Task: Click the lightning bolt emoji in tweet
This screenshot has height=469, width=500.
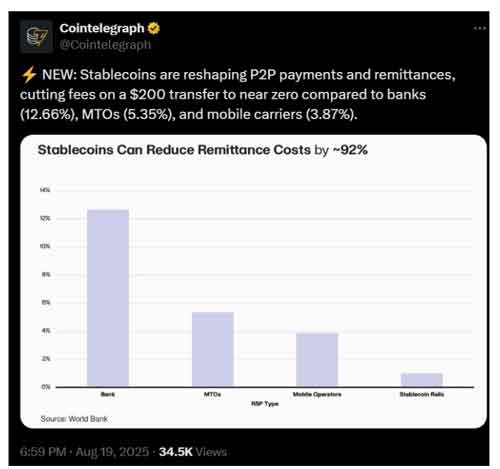Action: coord(29,75)
